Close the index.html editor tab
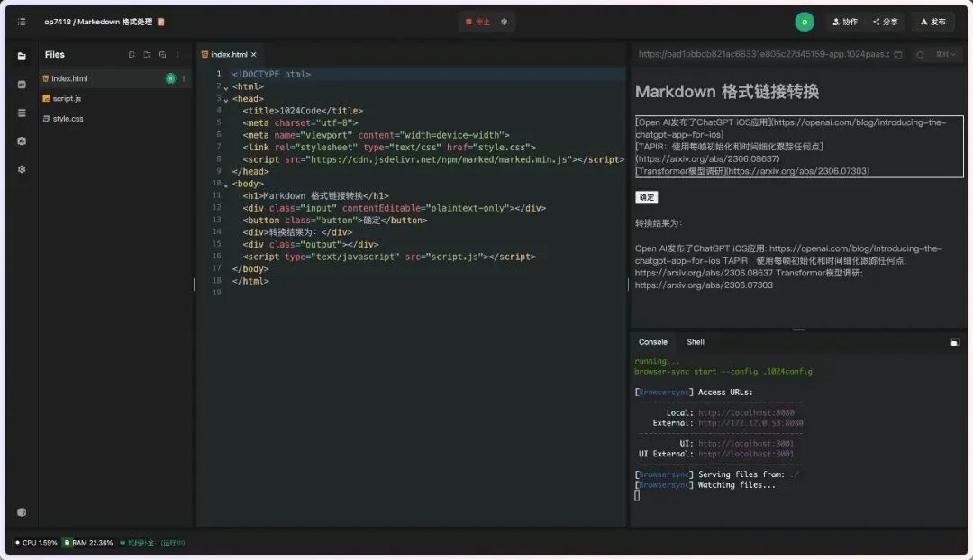 tap(254, 55)
